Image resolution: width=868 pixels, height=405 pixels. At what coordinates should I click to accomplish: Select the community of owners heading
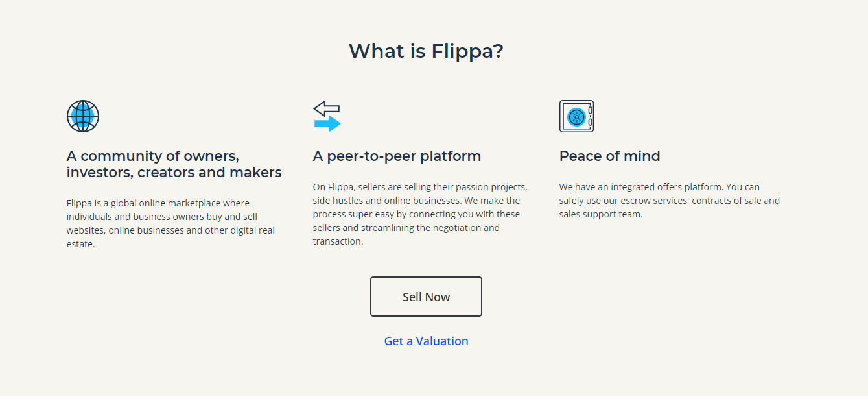[173, 164]
